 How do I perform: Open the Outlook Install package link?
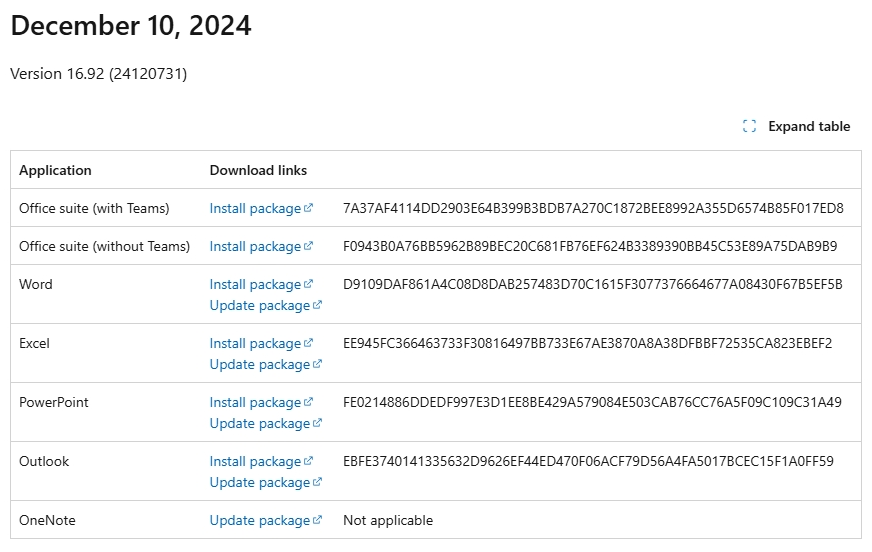coord(255,461)
